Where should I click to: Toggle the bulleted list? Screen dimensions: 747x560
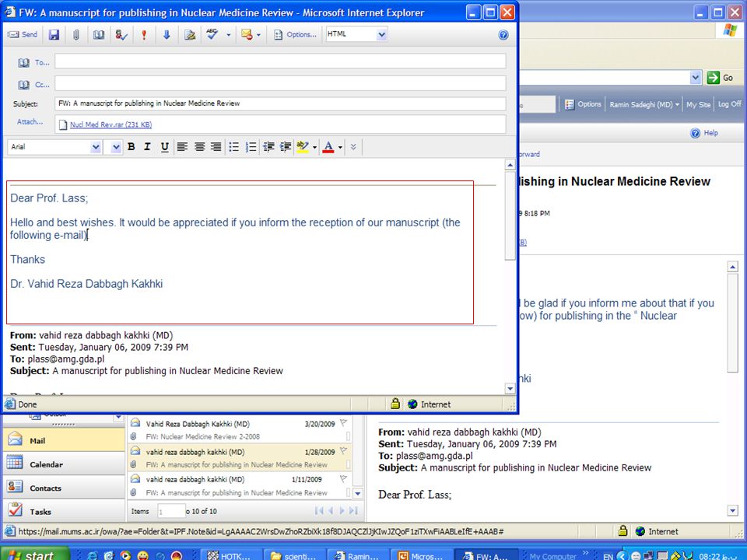coord(234,147)
